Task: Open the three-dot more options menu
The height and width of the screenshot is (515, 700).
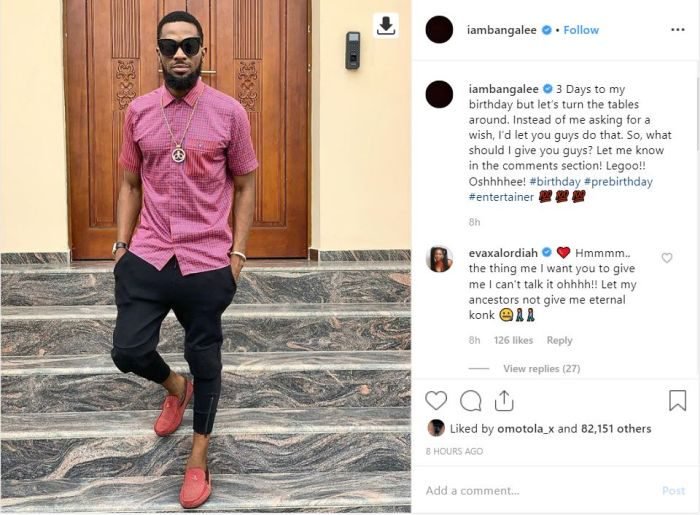Action: point(677,30)
